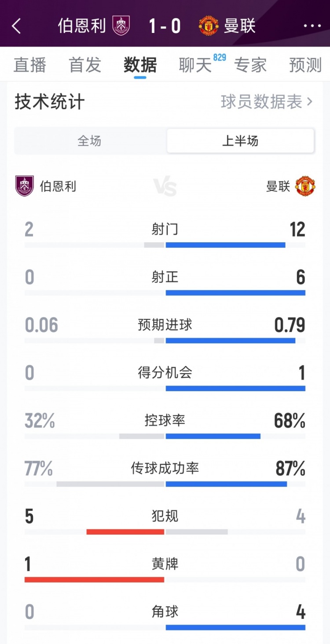
Task: Open the 直播 live tab
Action: click(29, 65)
